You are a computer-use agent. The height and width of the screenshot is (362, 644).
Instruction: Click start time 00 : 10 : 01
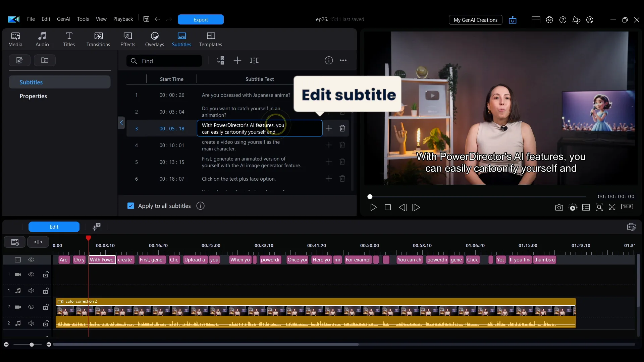pos(172,145)
